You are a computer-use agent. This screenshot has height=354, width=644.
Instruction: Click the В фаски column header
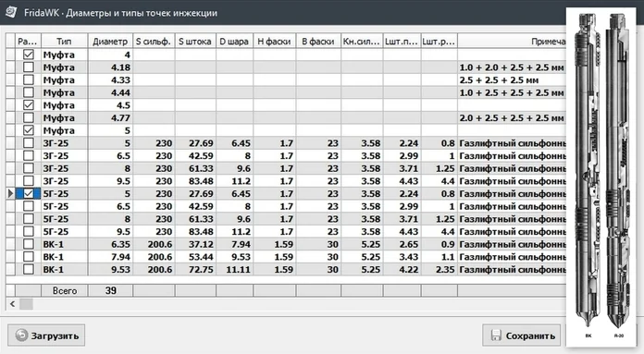click(318, 41)
